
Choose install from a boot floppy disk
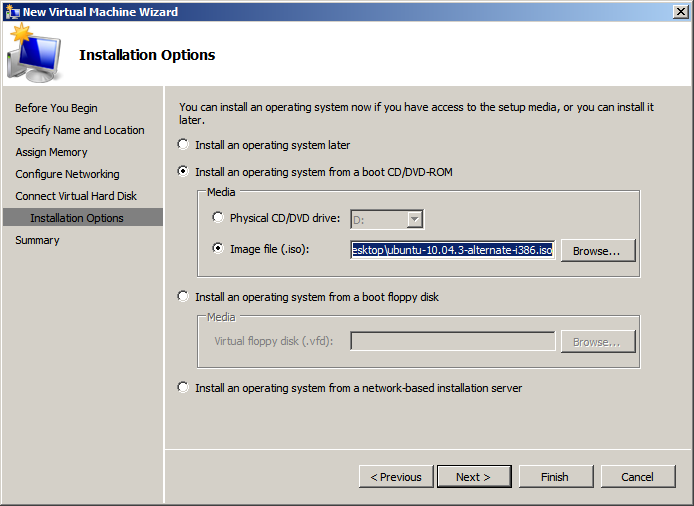click(183, 297)
